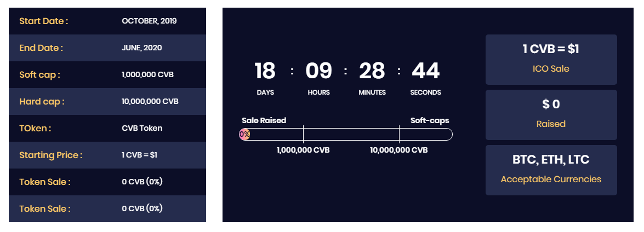
Task: Click the first Token Sale row
Action: pos(107,182)
